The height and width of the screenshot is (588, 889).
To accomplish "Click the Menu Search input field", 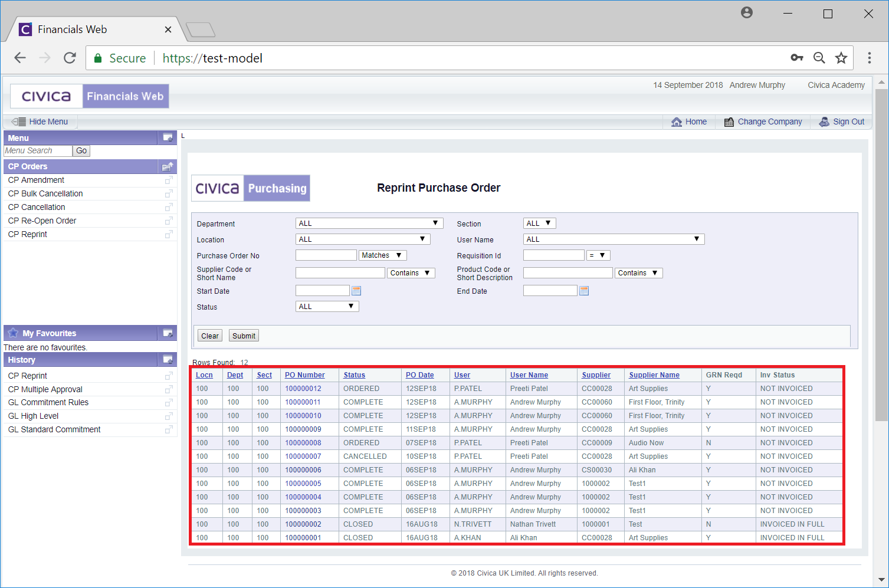I will point(38,151).
